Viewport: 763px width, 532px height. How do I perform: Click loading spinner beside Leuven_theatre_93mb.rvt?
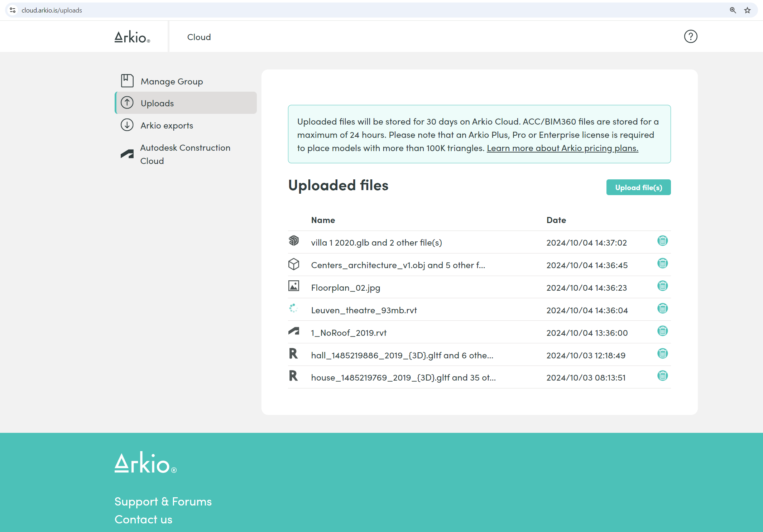click(x=293, y=308)
